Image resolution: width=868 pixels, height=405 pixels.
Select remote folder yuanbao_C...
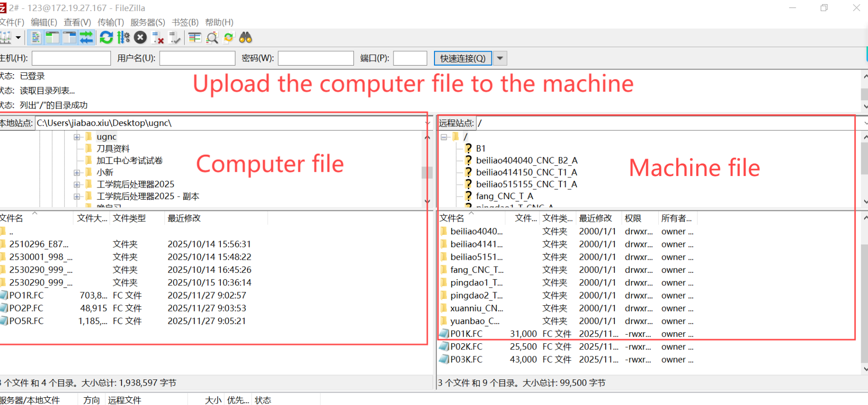pos(475,321)
